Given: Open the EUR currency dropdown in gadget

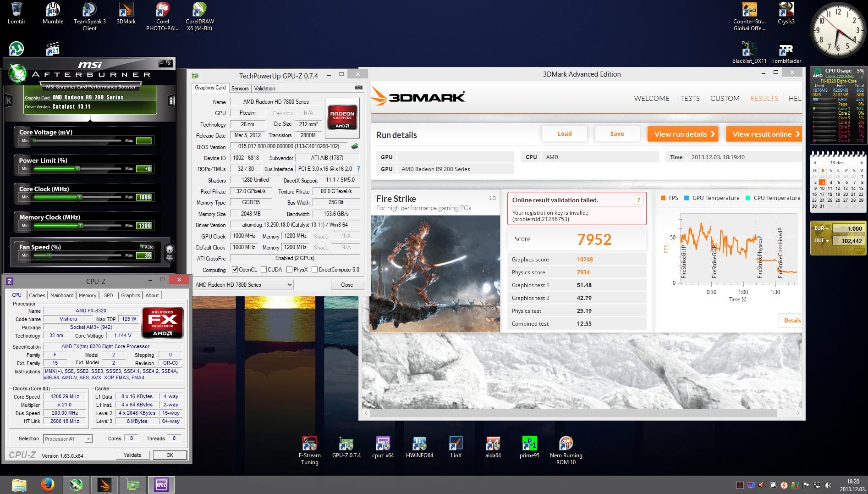Looking at the screenshot, I should coord(821,228).
